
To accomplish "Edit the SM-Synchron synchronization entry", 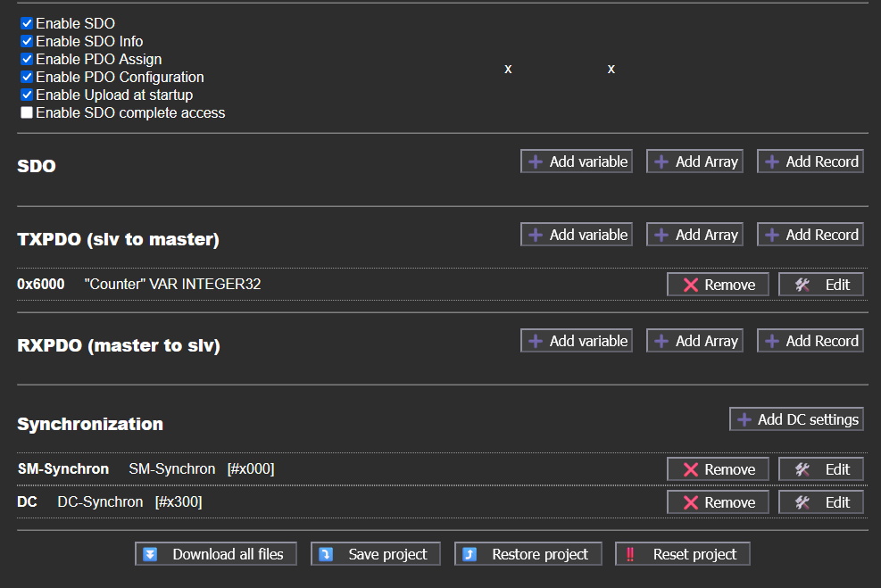I will tap(821, 469).
